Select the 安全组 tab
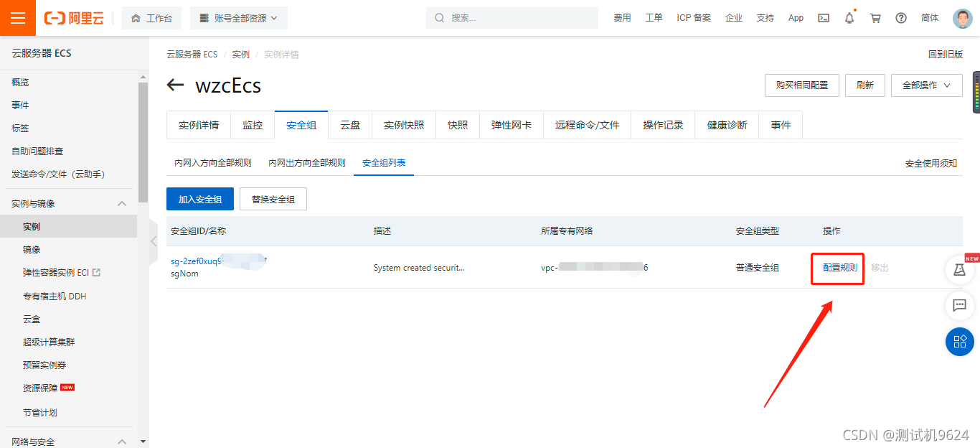The width and height of the screenshot is (980, 448). pos(301,125)
